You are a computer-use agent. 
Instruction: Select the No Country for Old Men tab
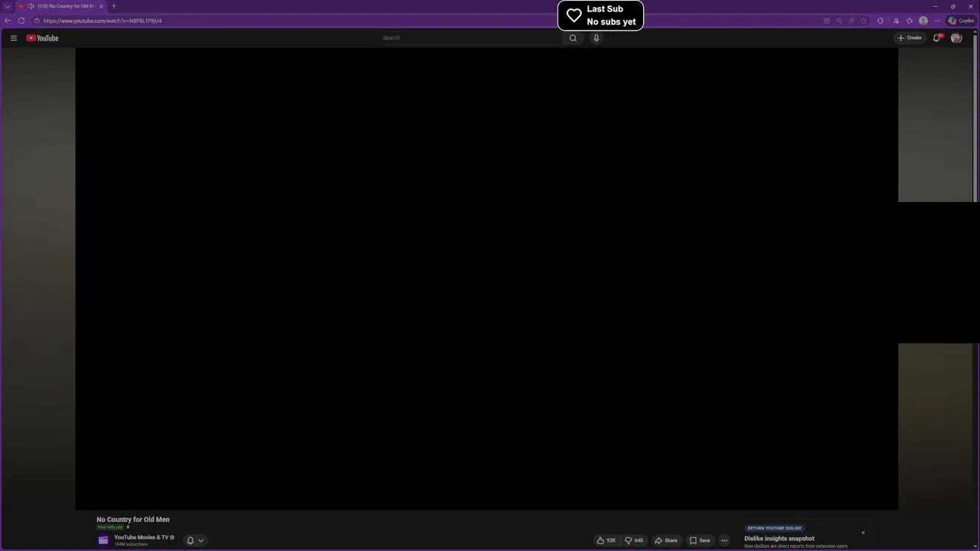tap(61, 6)
